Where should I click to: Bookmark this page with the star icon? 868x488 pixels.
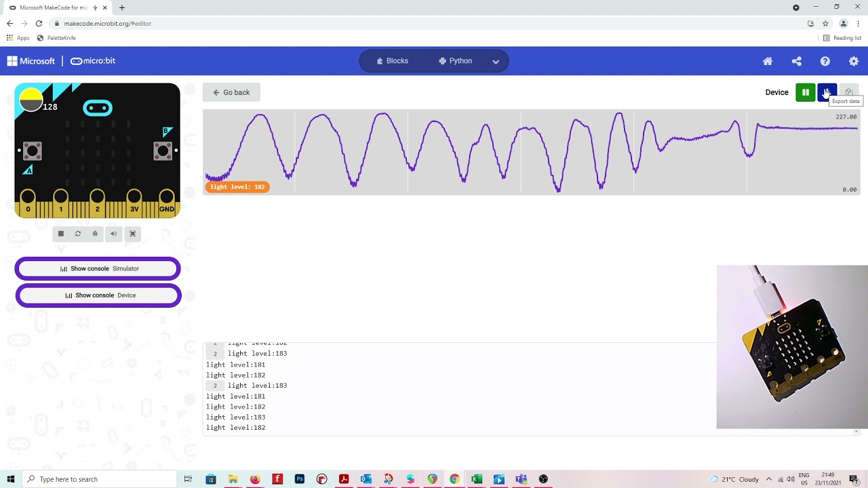point(825,23)
